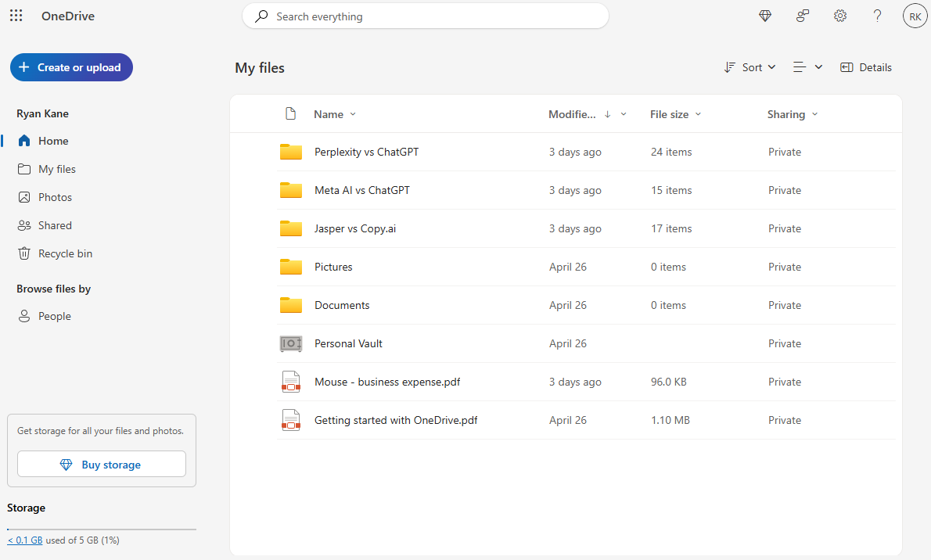Viewport: 931px width, 560px height.
Task: Open the Pictures folder name
Action: click(333, 267)
